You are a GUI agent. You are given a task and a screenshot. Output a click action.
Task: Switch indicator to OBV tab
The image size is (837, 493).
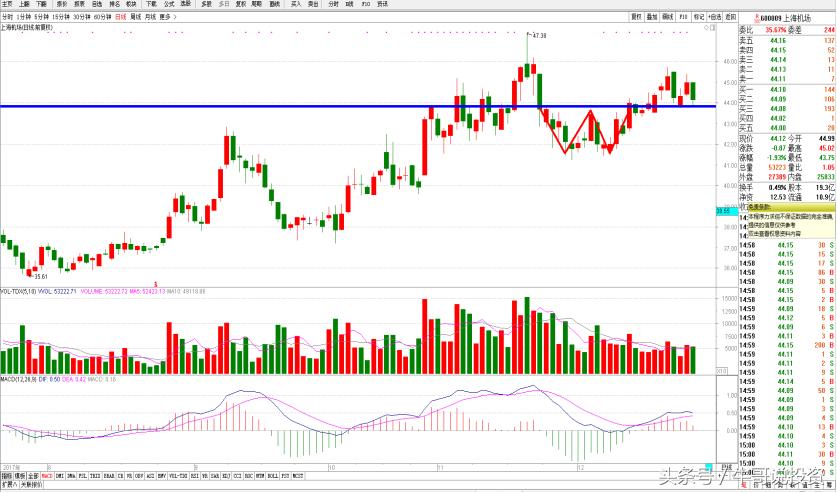tap(139, 476)
